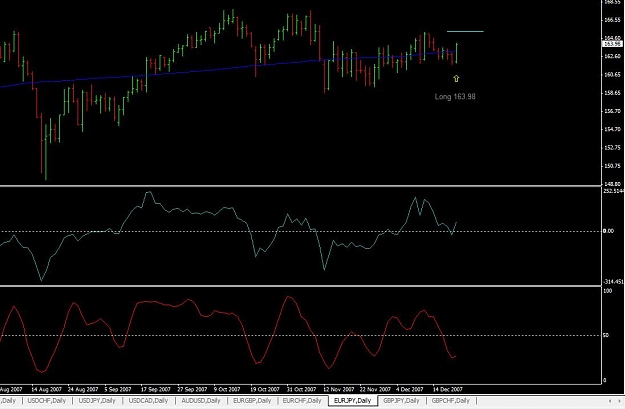Click the 9 Oct 2007 date label
625x409 pixels.
227,389
